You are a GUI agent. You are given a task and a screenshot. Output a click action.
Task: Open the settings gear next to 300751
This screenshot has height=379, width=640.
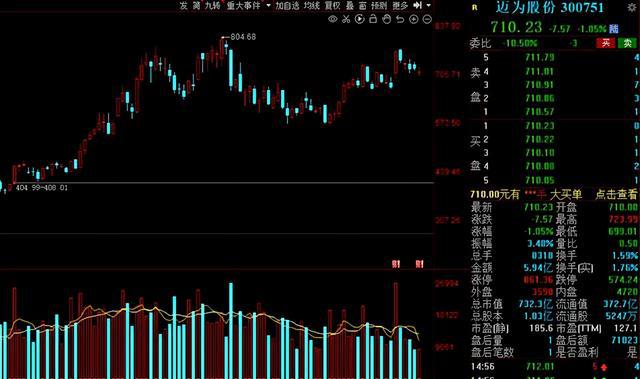[x=632, y=7]
